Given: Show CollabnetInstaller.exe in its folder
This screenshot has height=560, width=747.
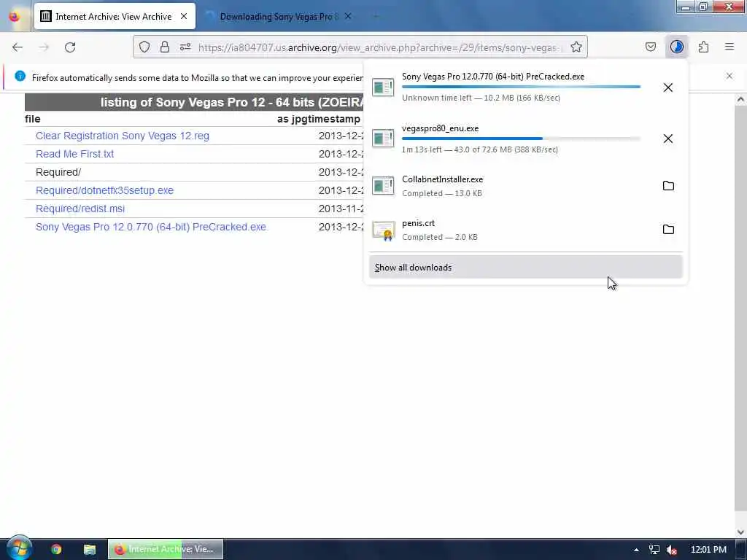Looking at the screenshot, I should pyautogui.click(x=668, y=186).
